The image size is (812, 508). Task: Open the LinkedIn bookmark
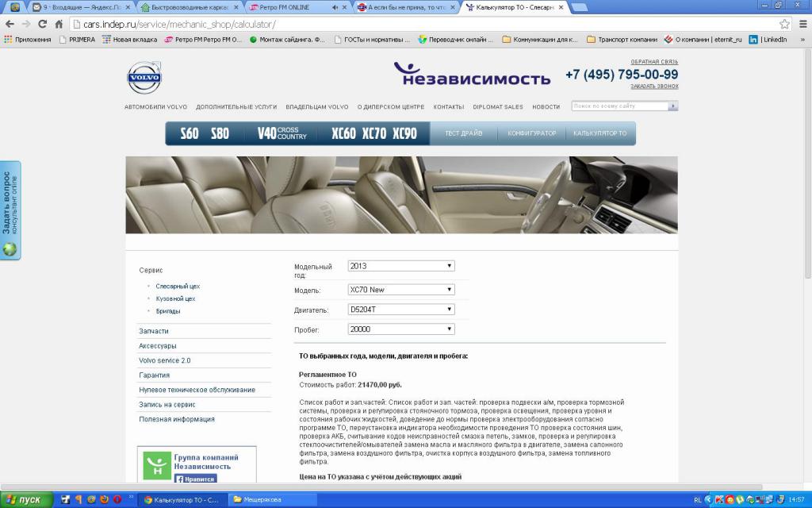tap(768, 40)
